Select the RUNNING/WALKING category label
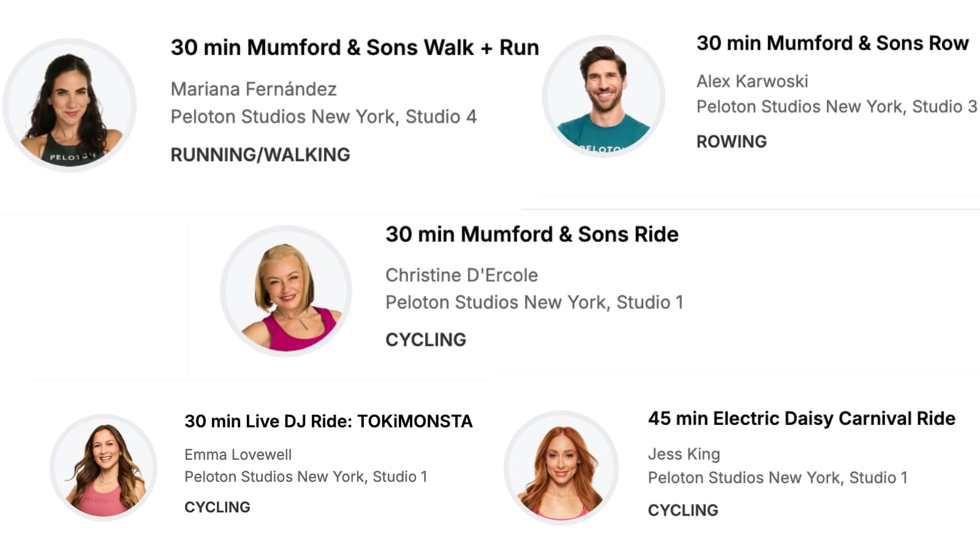 point(260,155)
